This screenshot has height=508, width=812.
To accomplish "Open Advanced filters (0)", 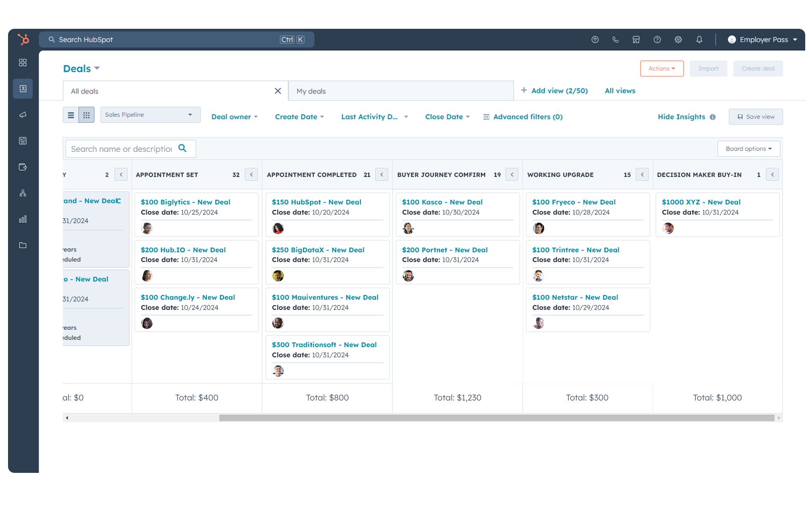I will 523,117.
